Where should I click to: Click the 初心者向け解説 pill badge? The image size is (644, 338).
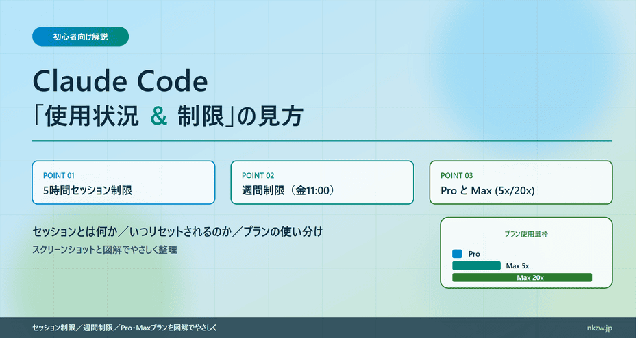coord(81,36)
